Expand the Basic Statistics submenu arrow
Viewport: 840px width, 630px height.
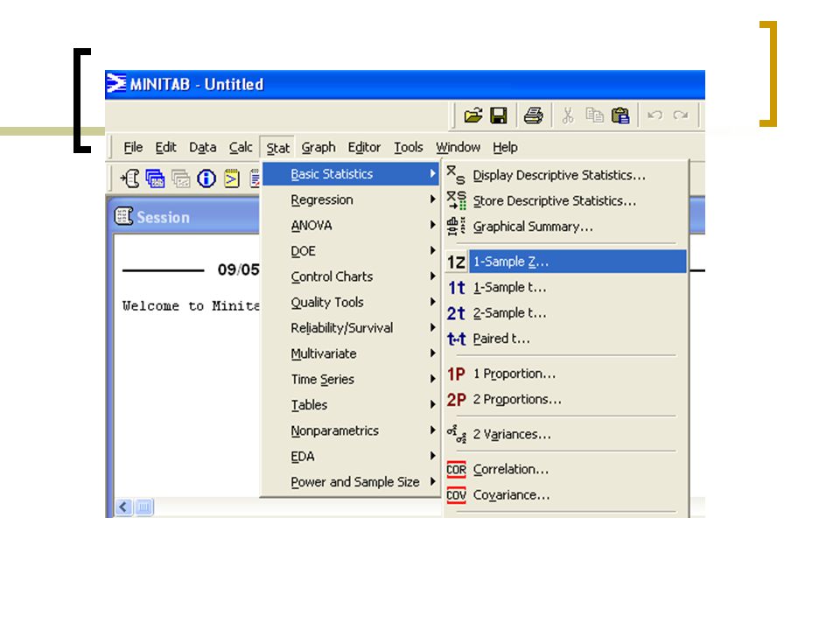point(432,173)
